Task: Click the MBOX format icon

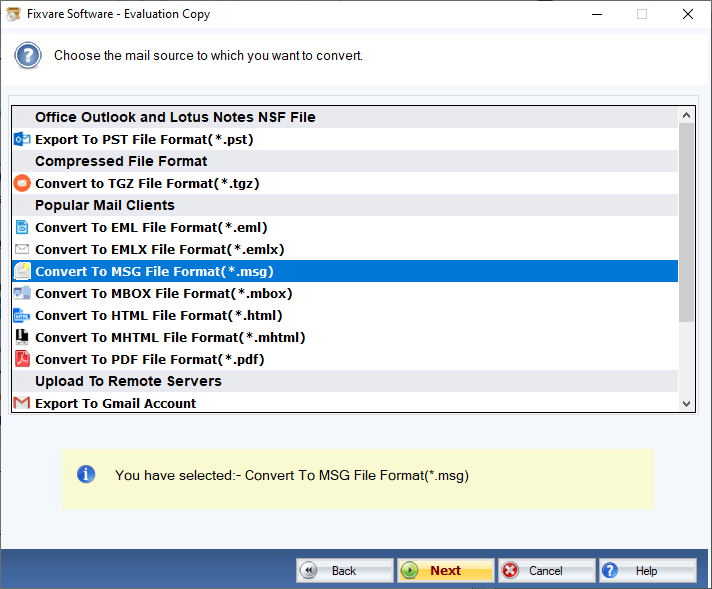Action: [22, 293]
